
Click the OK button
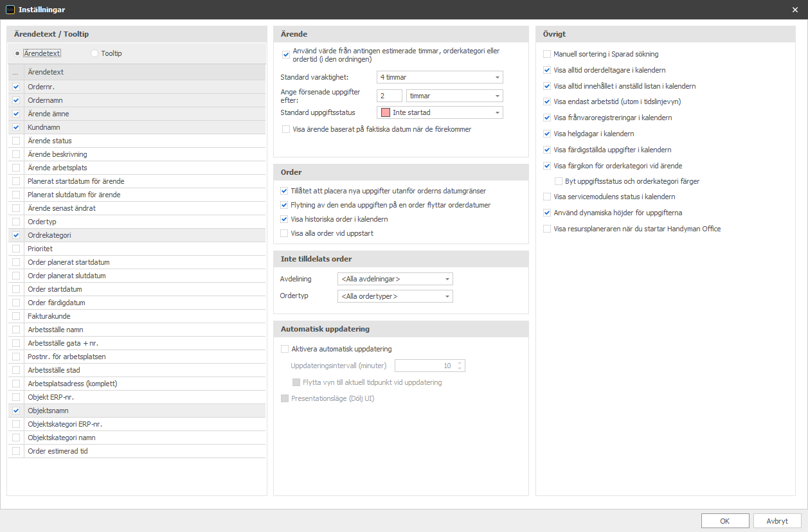(725, 521)
